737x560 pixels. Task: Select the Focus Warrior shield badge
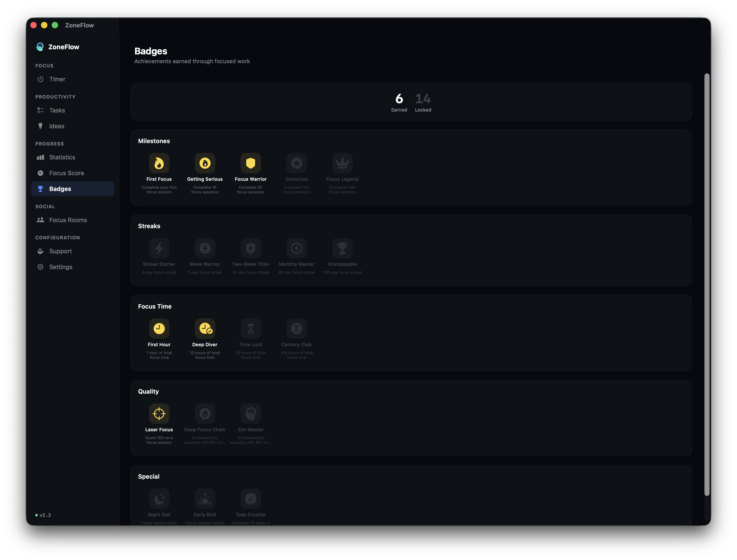tap(251, 163)
